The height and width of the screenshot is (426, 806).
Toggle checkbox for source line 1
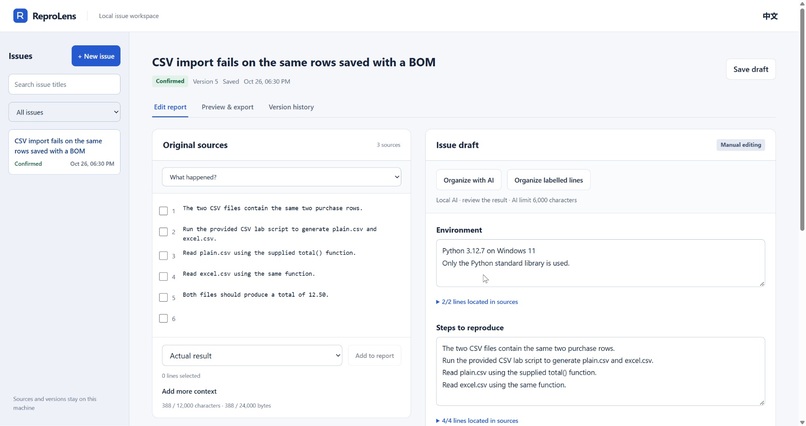point(163,211)
